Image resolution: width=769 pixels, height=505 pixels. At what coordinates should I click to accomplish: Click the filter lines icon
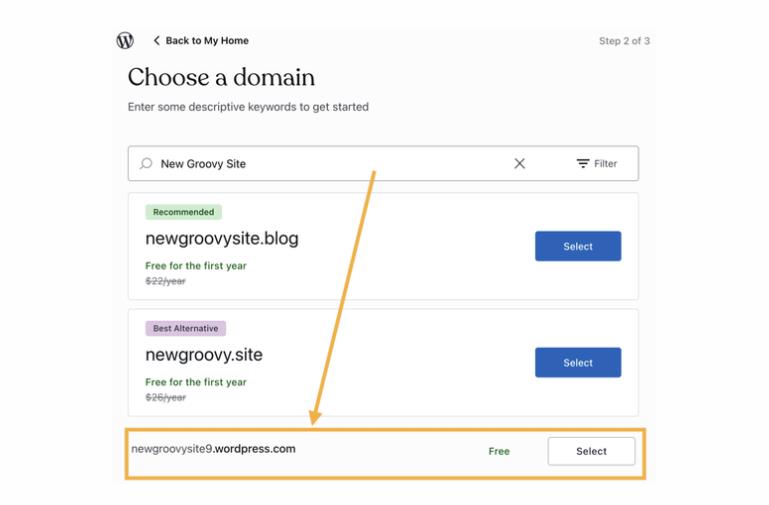coord(583,164)
